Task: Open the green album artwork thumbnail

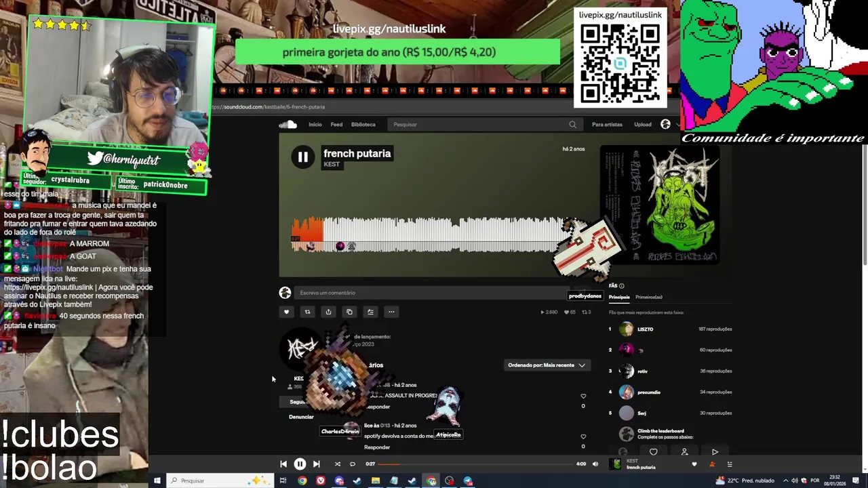Action: pos(659,205)
